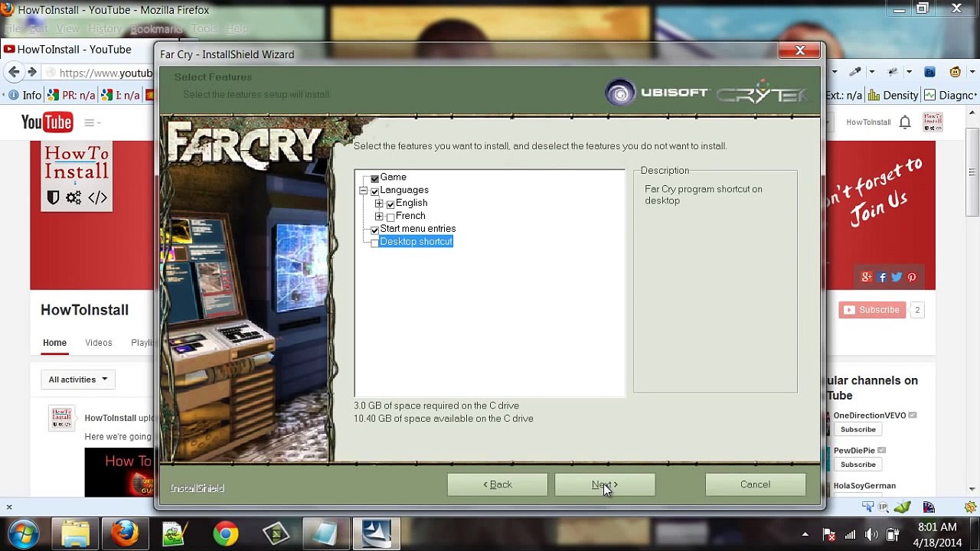980x551 pixels.
Task: Show hidden system tray icons
Action: pyautogui.click(x=805, y=535)
